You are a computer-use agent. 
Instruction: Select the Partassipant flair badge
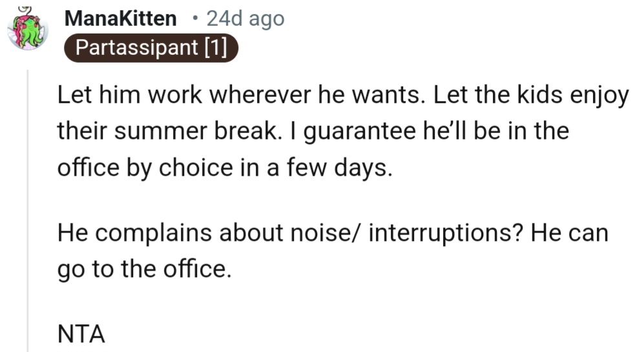point(152,48)
